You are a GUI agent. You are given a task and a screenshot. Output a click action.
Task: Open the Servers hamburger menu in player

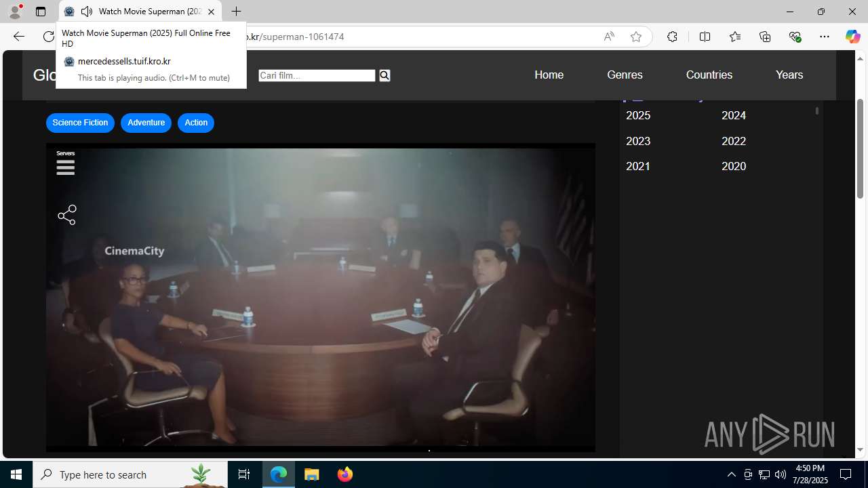[x=66, y=167]
